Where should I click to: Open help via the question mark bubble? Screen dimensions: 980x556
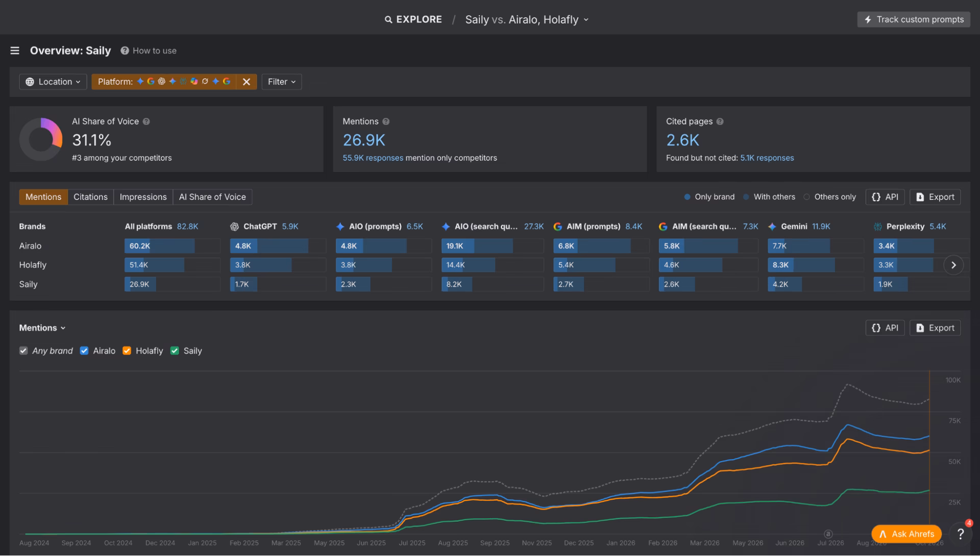961,534
